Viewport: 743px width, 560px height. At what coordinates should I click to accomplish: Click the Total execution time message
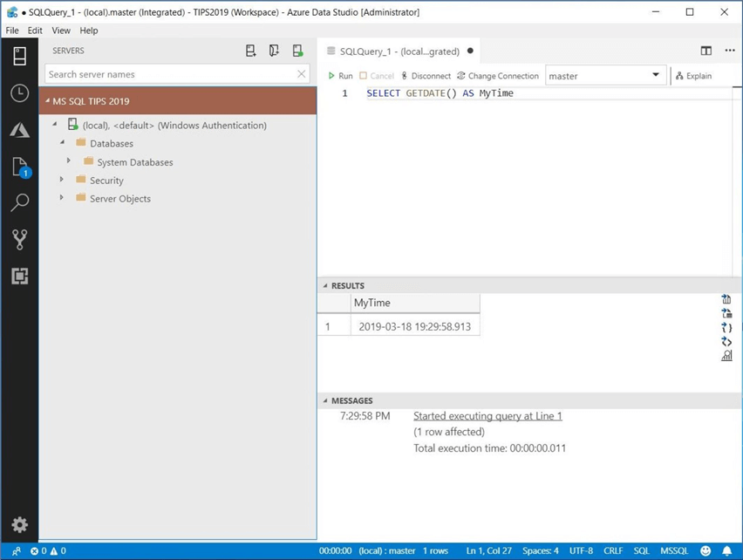pos(489,447)
